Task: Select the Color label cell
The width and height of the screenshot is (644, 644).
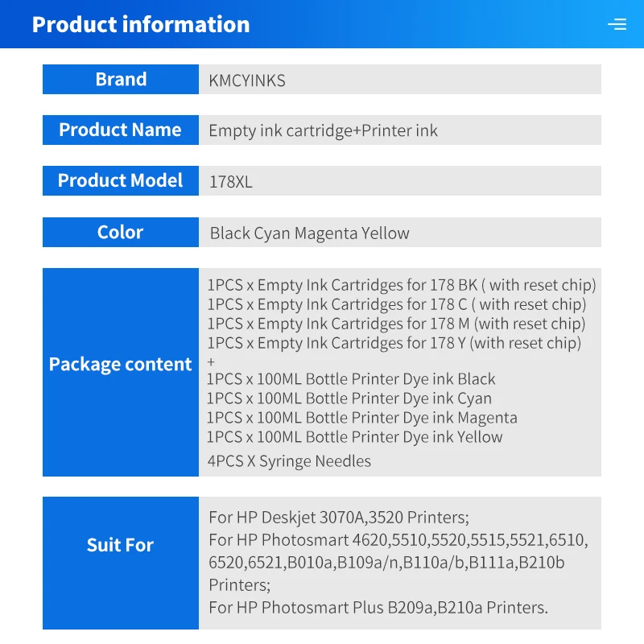Action: pyautogui.click(x=121, y=232)
